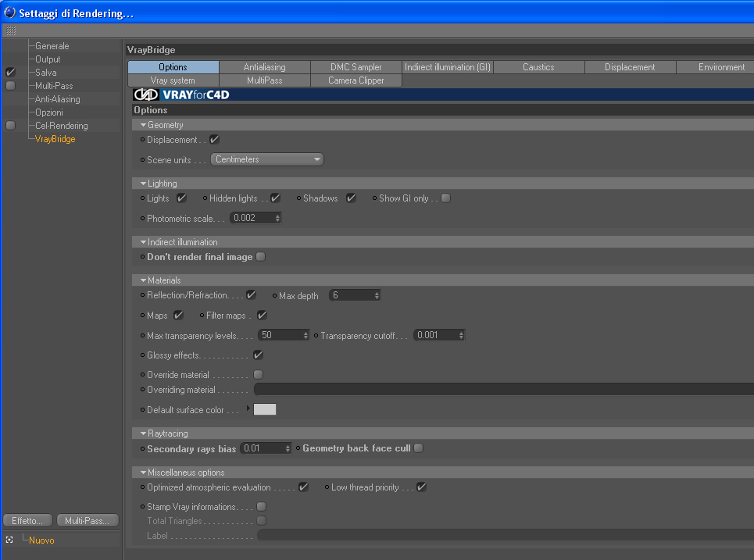Viewport: 754px width, 560px height.
Task: Click the Stamp Label text field
Action: (x=506, y=535)
